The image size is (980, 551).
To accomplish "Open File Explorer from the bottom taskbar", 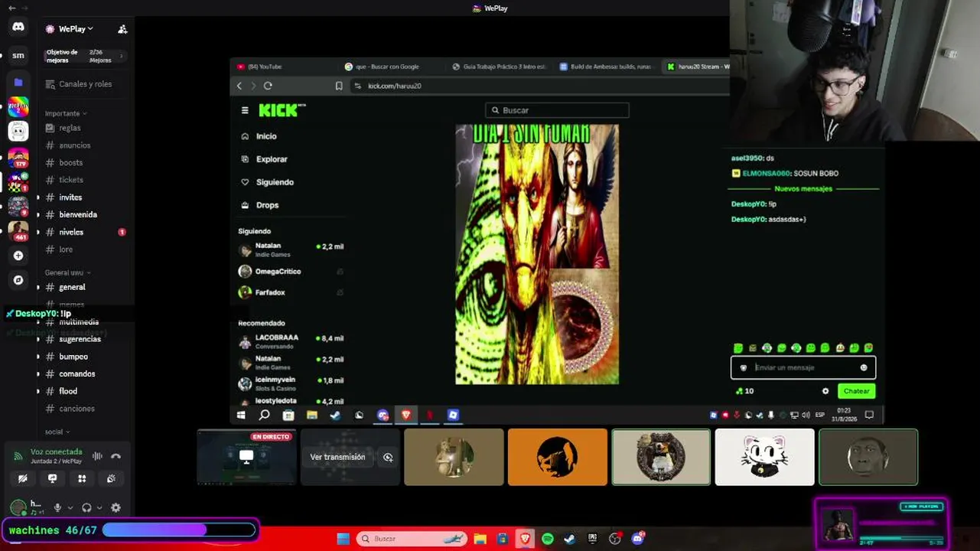I will 480,539.
